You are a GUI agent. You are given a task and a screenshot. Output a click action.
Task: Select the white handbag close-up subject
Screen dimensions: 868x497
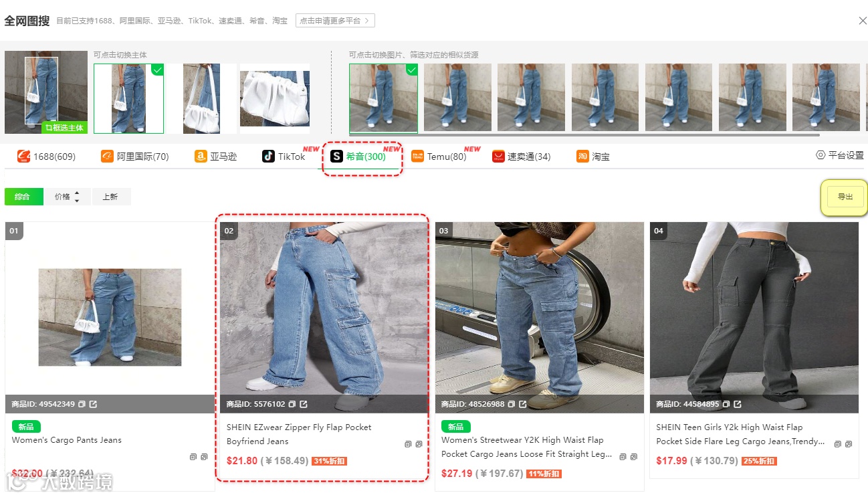click(x=275, y=98)
